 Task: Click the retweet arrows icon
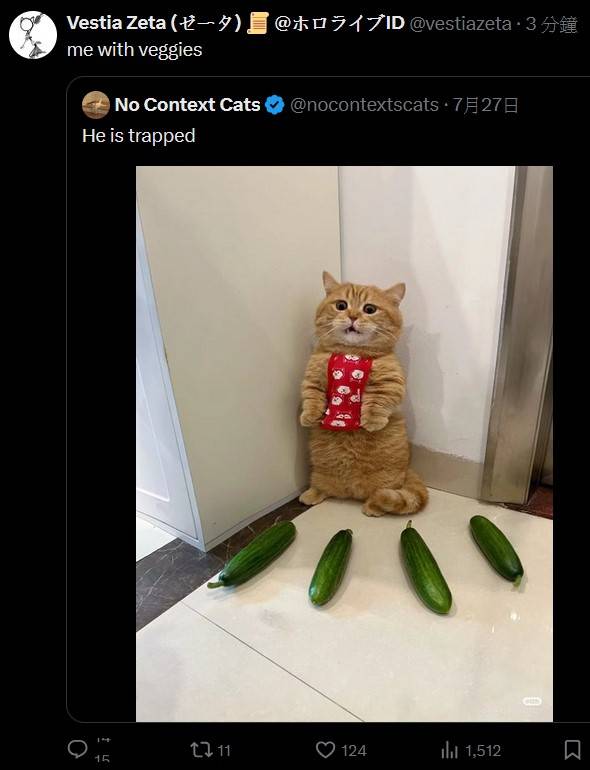click(x=201, y=750)
